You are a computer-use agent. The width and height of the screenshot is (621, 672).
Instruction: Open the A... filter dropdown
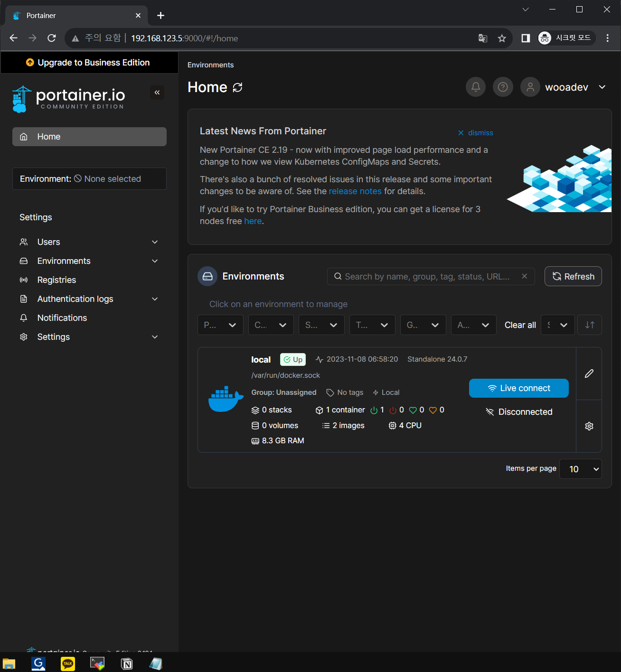click(x=474, y=325)
